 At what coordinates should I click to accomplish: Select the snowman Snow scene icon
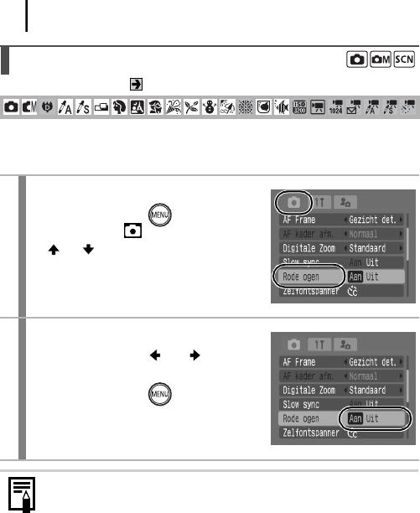pos(210,107)
